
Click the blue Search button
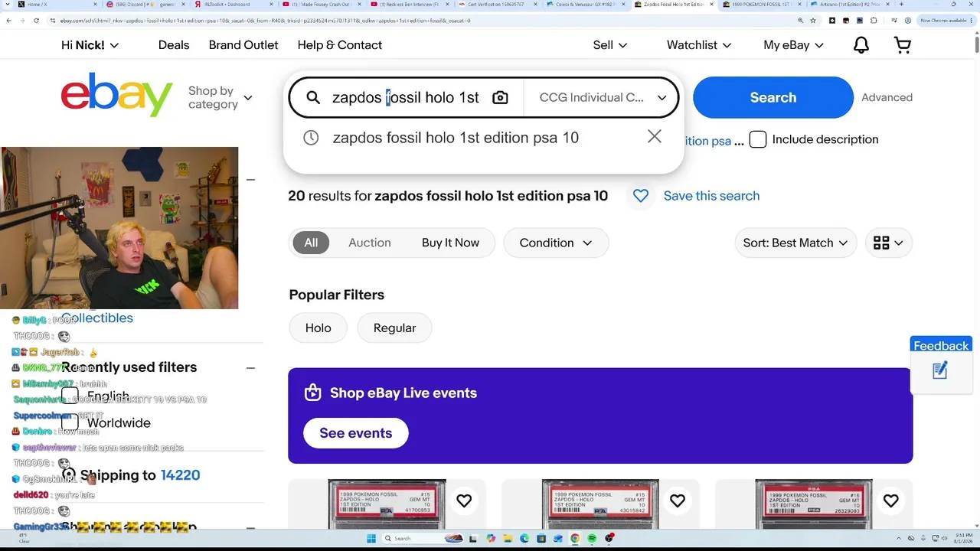773,97
